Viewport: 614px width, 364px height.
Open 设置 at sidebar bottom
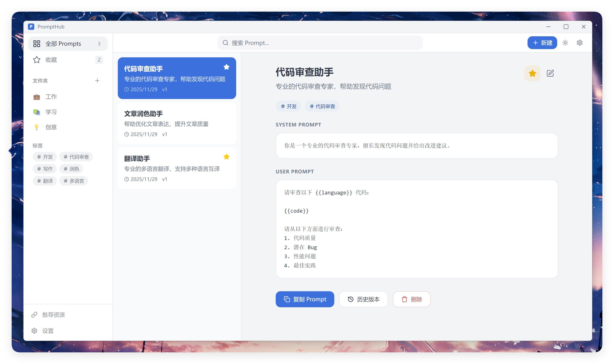point(48,331)
